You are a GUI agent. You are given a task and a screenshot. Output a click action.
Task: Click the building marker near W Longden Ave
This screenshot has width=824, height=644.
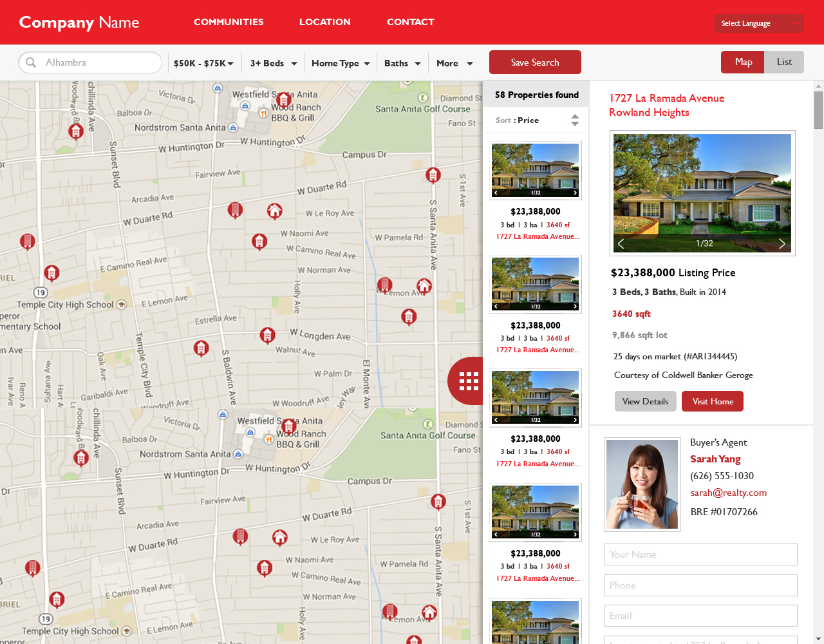(x=268, y=336)
